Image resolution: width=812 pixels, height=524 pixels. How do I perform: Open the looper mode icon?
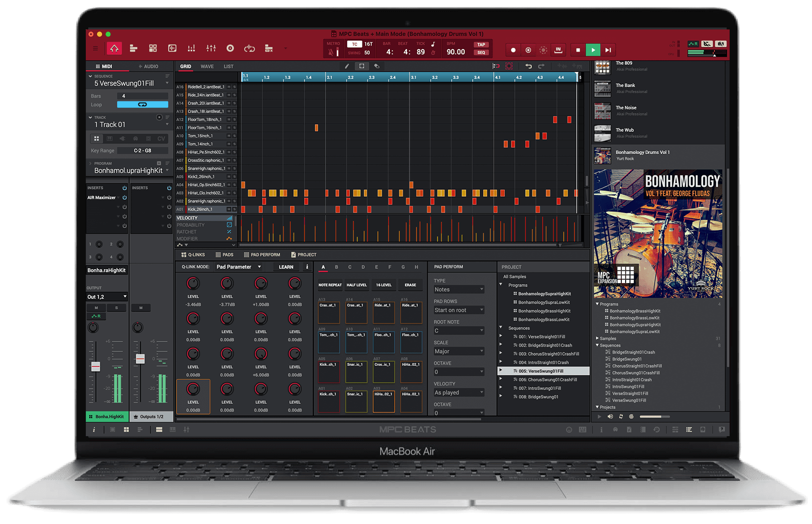pos(250,48)
